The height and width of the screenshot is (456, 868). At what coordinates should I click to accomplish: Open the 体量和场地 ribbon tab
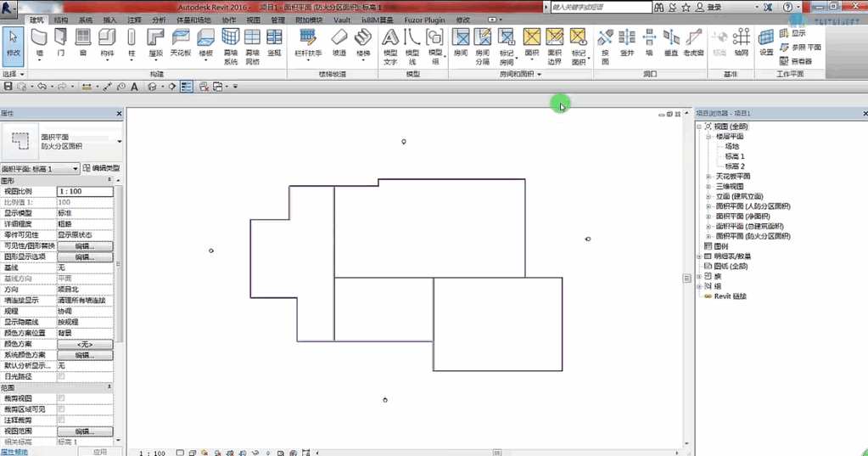pyautogui.click(x=193, y=20)
